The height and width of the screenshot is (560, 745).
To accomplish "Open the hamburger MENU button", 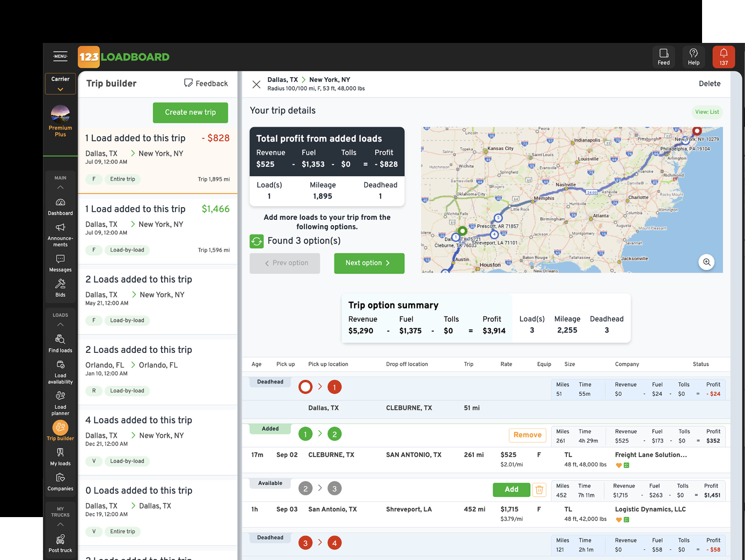I will pos(60,56).
